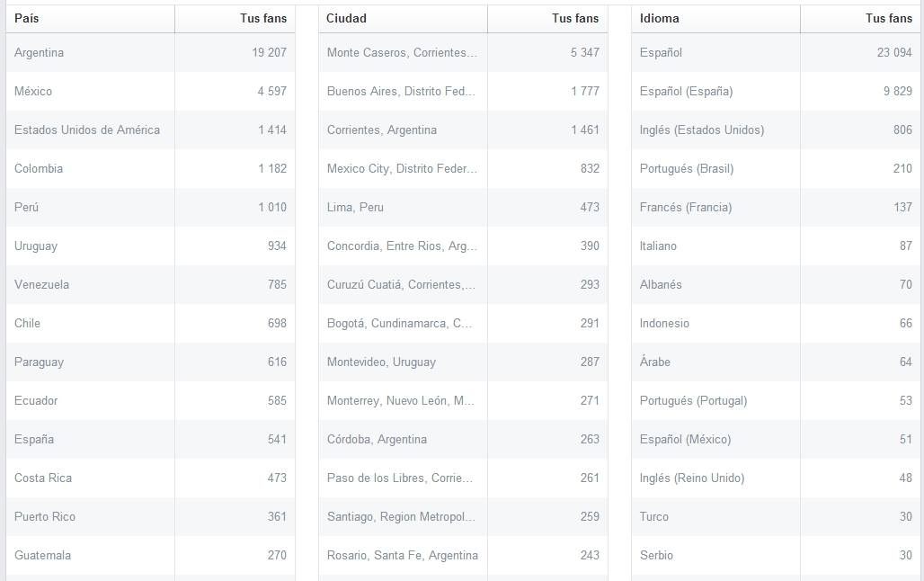Click Monte Caseros, Corrientes city row
924x581 pixels.
coord(402,52)
